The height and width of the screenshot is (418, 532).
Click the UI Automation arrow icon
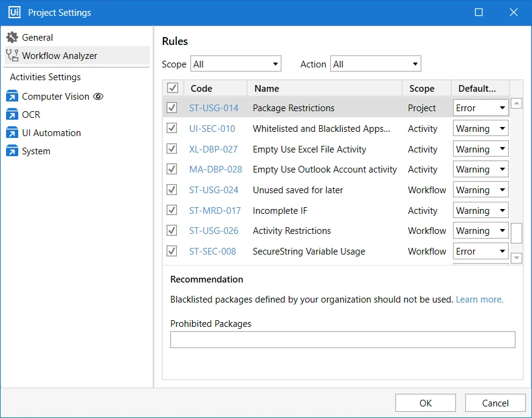12,132
